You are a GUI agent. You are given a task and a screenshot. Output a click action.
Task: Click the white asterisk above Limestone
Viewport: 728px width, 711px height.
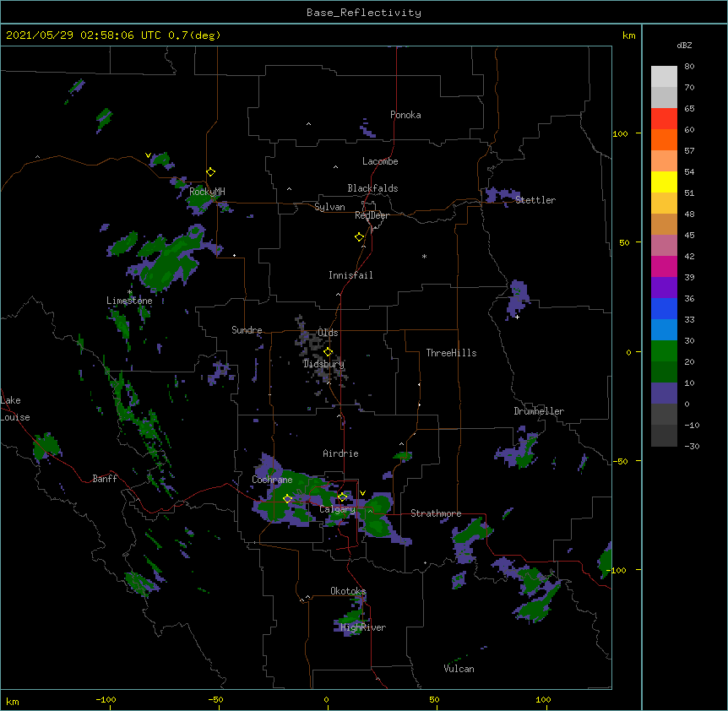coord(130,292)
